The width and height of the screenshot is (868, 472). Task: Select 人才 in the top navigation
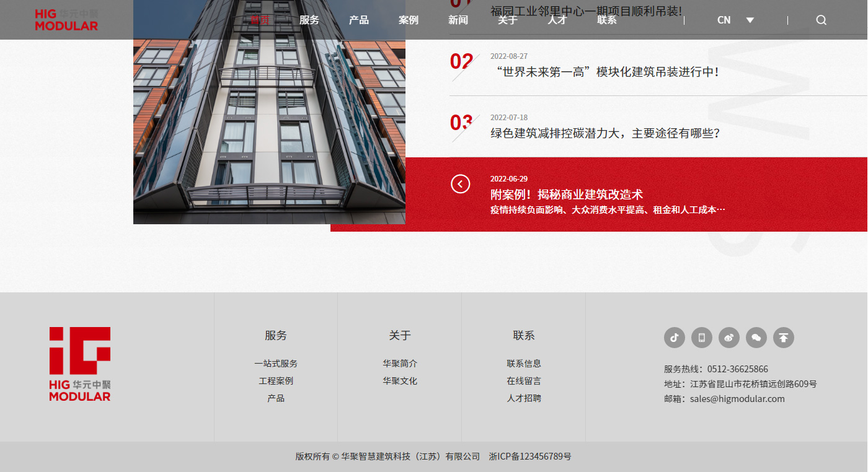(557, 20)
